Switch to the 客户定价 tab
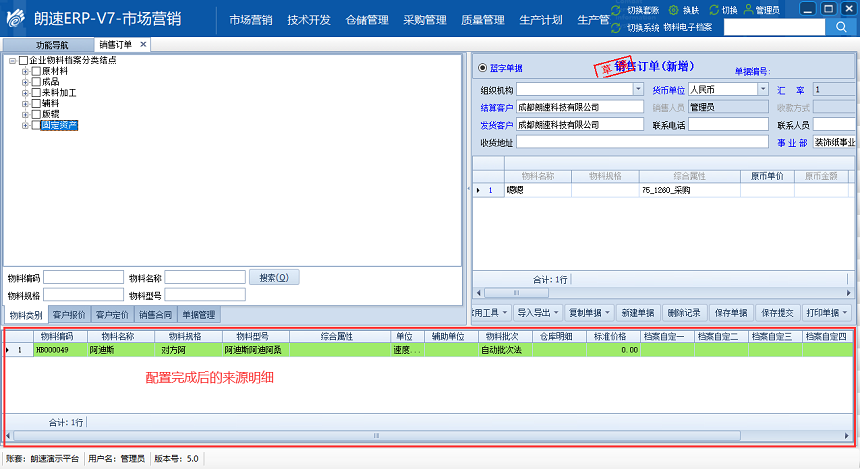 click(112, 315)
